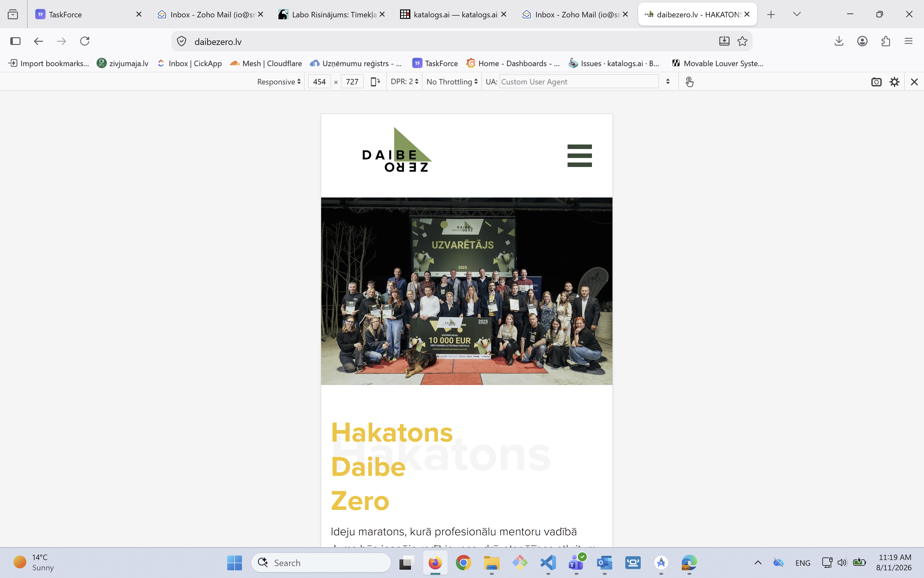This screenshot has height=578, width=924.
Task: Take a screenshot of the viewport
Action: (876, 82)
